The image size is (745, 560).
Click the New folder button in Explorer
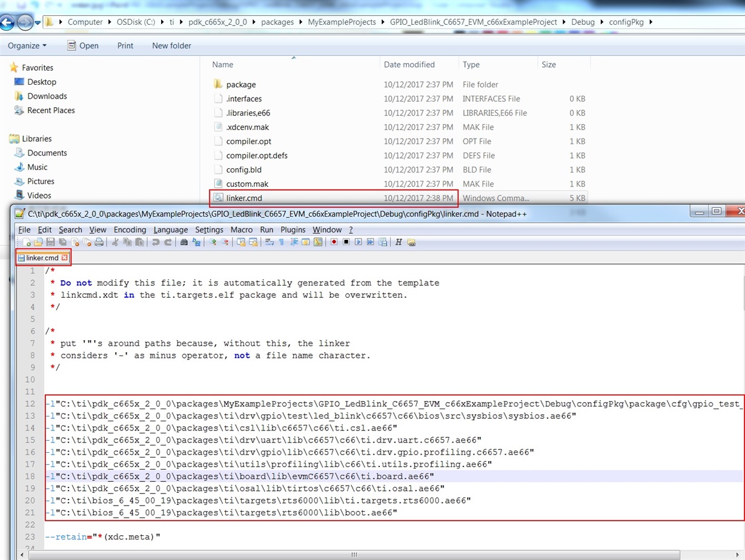tap(171, 45)
